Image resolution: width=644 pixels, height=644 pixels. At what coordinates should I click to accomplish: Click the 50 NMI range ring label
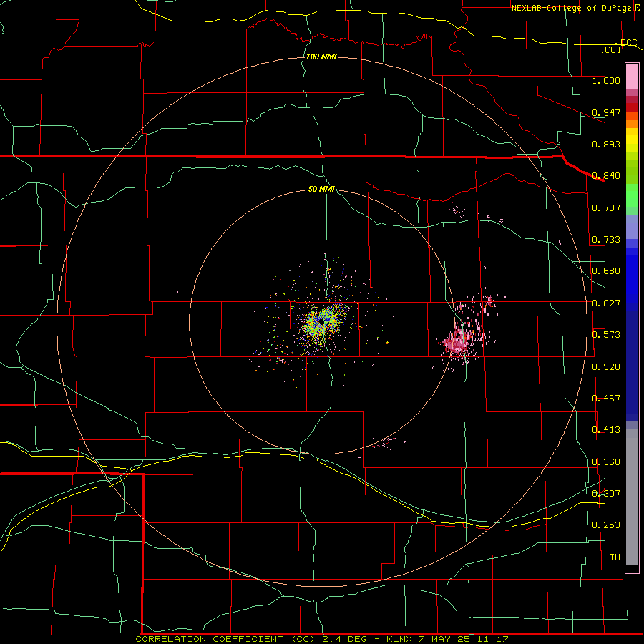[321, 189]
